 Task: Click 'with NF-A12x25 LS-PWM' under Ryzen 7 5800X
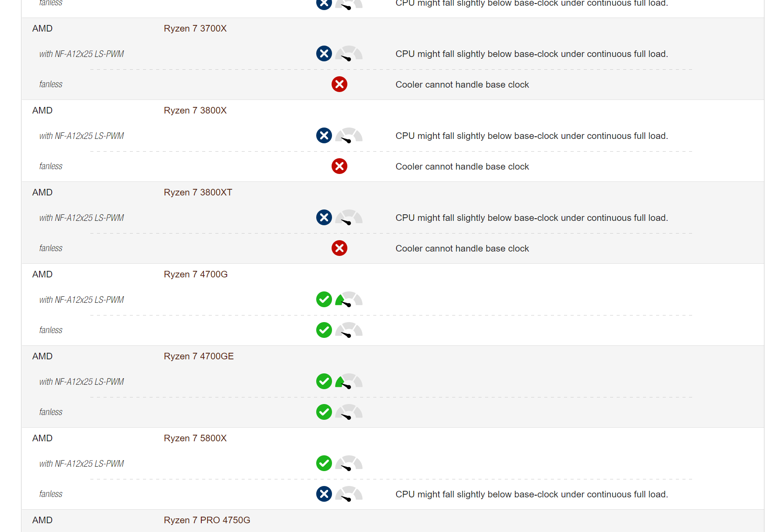pos(82,464)
